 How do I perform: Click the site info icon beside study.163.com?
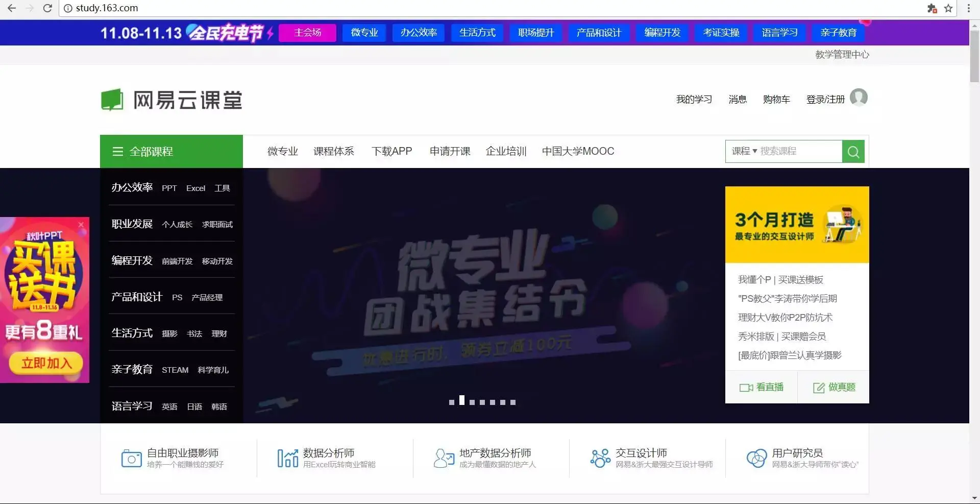click(68, 8)
